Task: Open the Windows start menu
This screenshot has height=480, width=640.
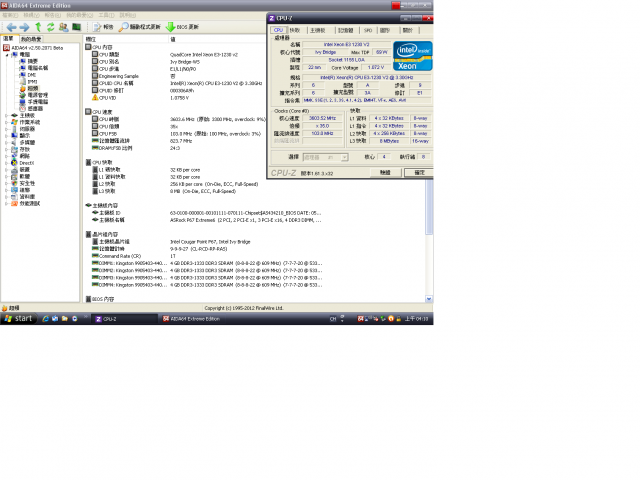Action: click(x=19, y=318)
